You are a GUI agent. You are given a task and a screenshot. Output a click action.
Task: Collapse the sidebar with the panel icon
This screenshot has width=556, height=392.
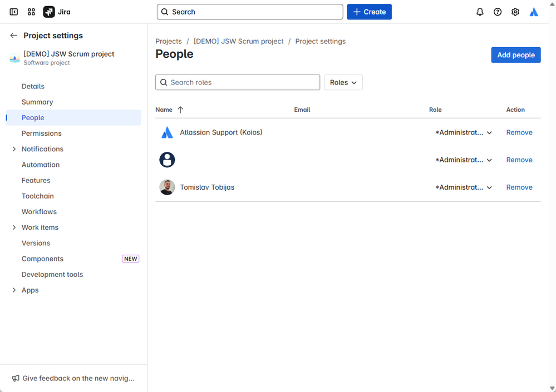[13, 12]
